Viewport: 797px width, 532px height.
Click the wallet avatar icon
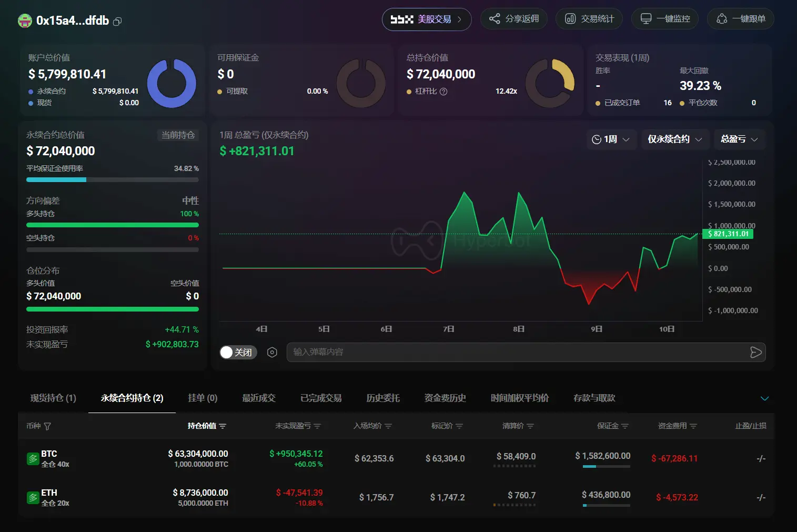coord(25,21)
